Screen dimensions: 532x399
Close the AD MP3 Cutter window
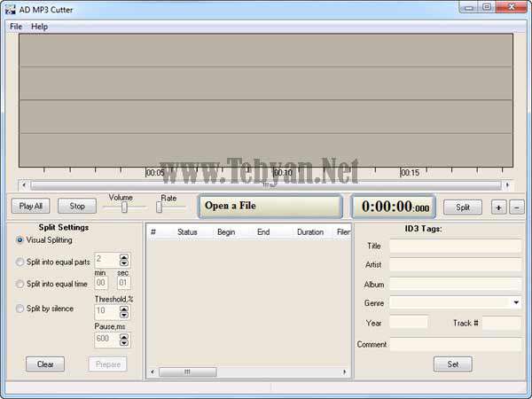pos(512,7)
